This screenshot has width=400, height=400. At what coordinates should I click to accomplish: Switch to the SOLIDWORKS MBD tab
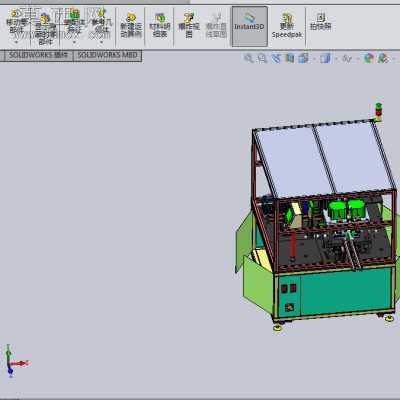click(107, 55)
